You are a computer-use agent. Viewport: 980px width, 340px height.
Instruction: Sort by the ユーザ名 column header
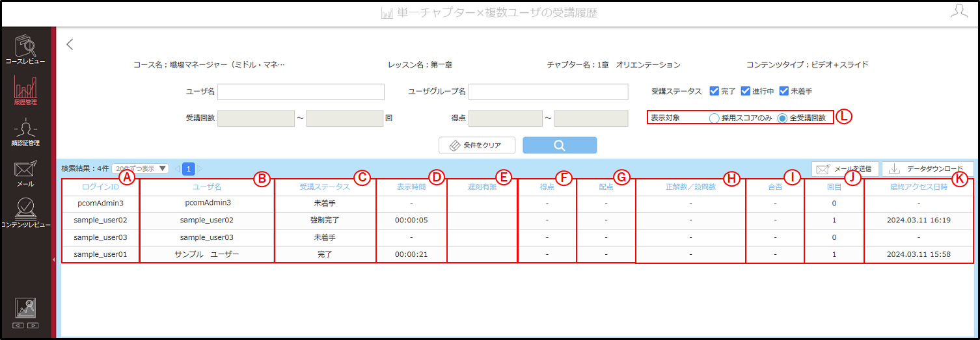point(207,187)
